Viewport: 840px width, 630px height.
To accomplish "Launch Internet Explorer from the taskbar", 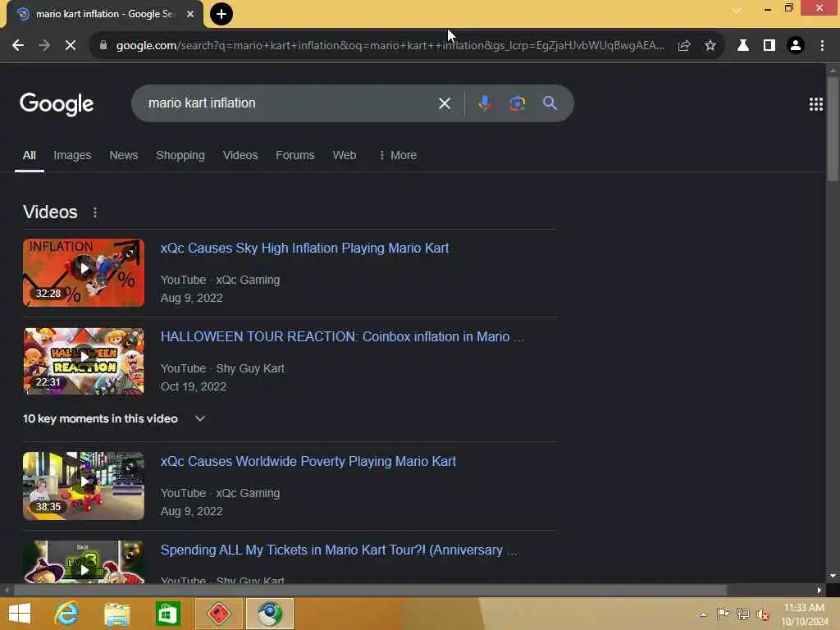I will [66, 614].
